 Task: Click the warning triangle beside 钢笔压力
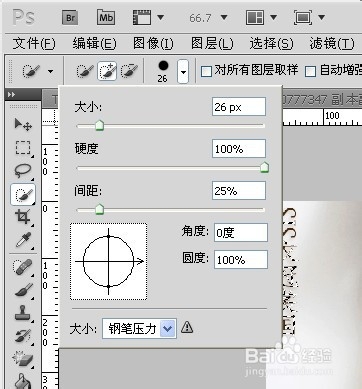[187, 327]
